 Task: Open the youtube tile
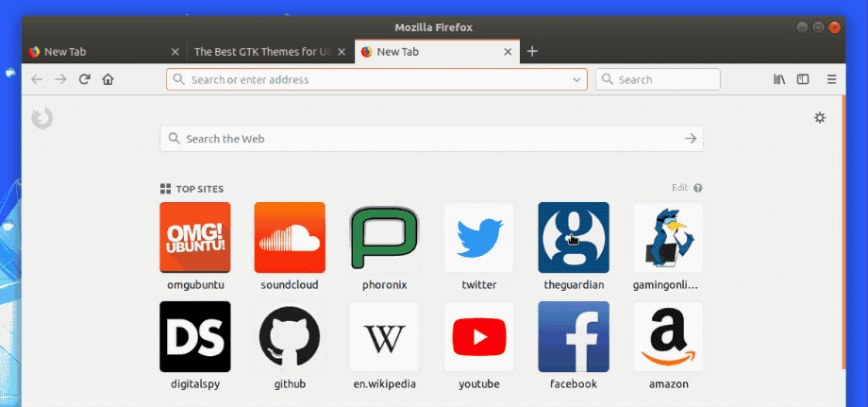click(479, 337)
